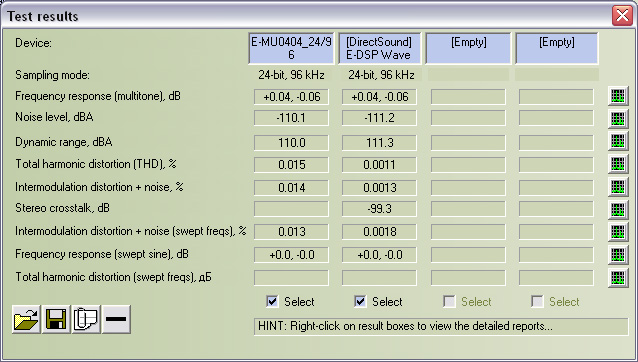638x362 pixels.
Task: Click the Dynamic range, dBA label
Action: pos(63,142)
